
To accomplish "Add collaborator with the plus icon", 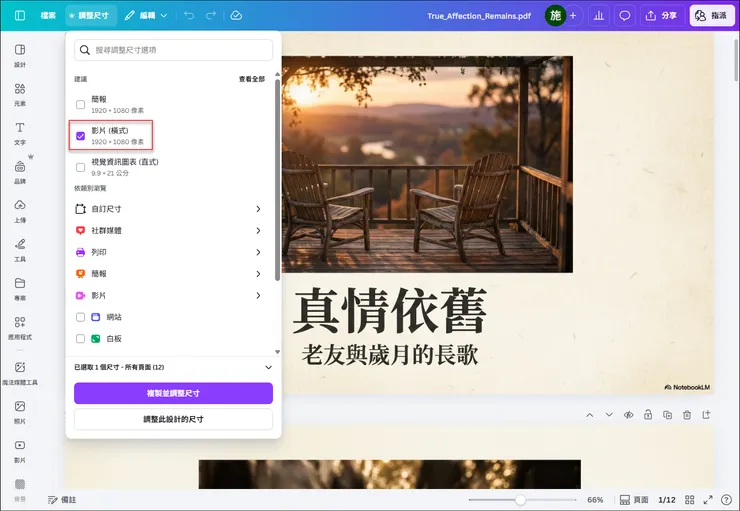I will coord(573,16).
